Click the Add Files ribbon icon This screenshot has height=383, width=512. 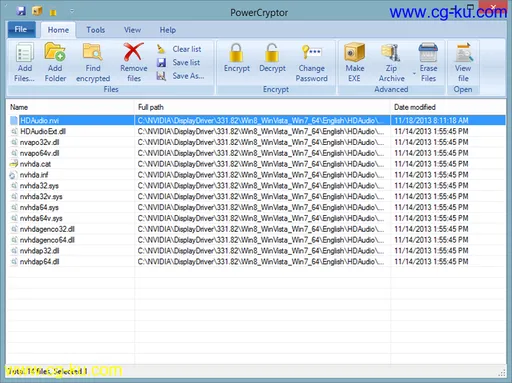[x=25, y=52]
